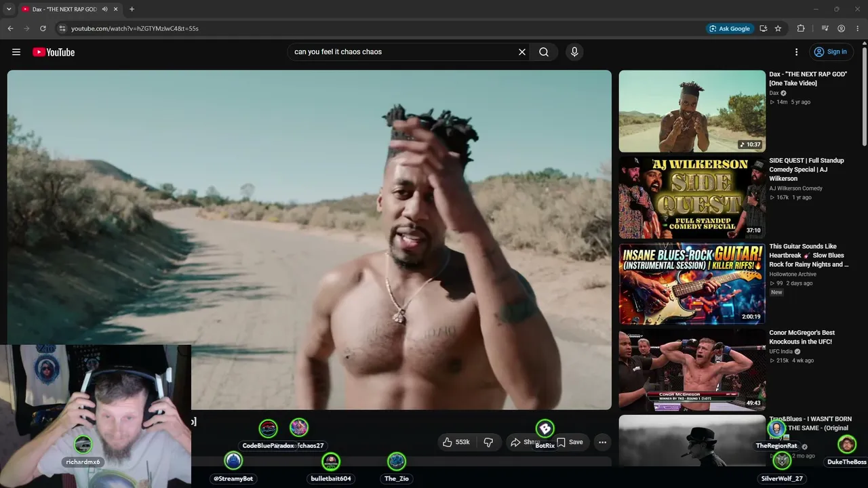This screenshot has width=868, height=488.
Task: Open Chrome three-dot menu
Action: tap(858, 28)
